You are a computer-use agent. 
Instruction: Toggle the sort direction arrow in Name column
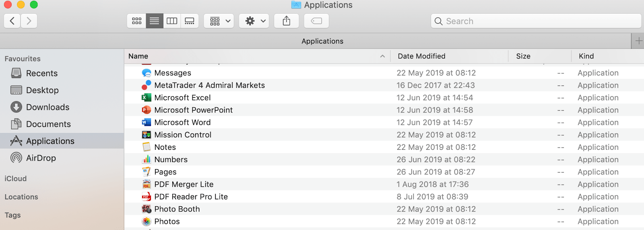[382, 56]
